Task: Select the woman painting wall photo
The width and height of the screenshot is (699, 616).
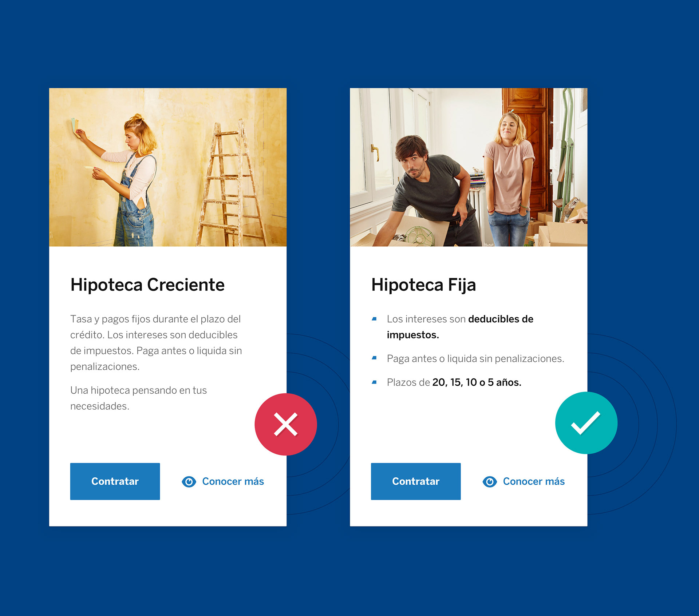Action: coord(168,167)
